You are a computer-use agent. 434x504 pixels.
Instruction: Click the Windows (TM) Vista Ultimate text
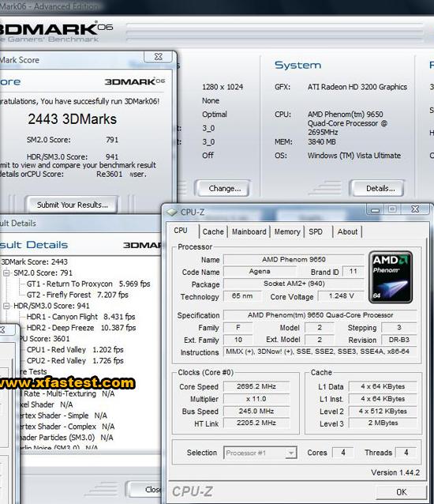point(354,156)
